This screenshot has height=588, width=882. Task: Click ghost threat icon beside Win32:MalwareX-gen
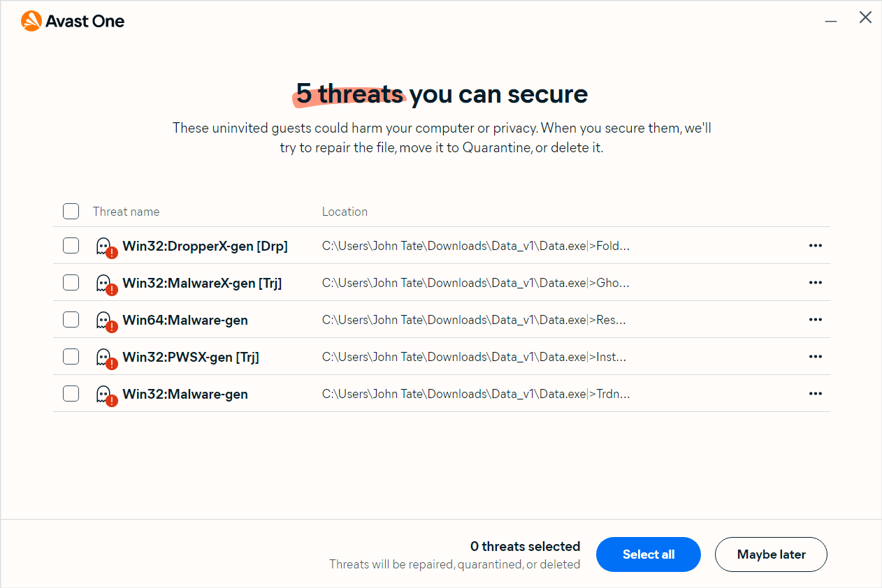pyautogui.click(x=106, y=284)
